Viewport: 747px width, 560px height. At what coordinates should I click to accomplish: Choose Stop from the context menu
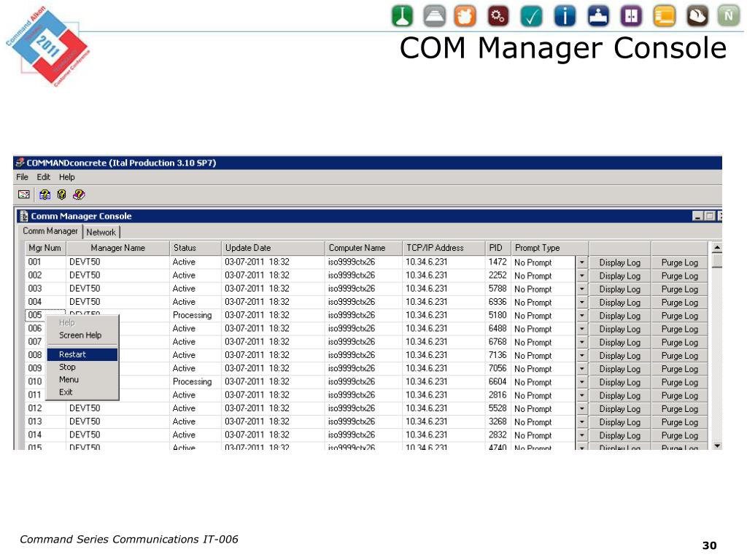[82, 367]
